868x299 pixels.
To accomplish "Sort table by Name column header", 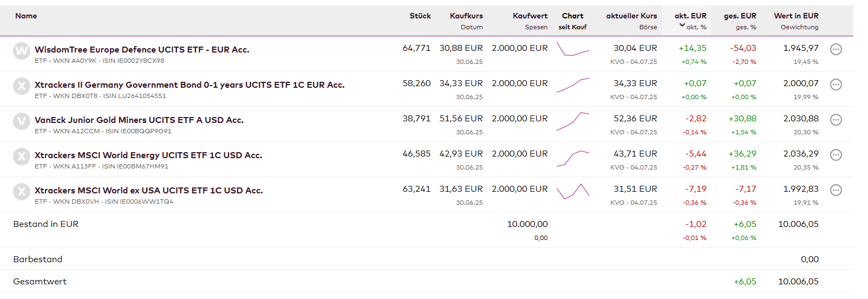I will (26, 16).
